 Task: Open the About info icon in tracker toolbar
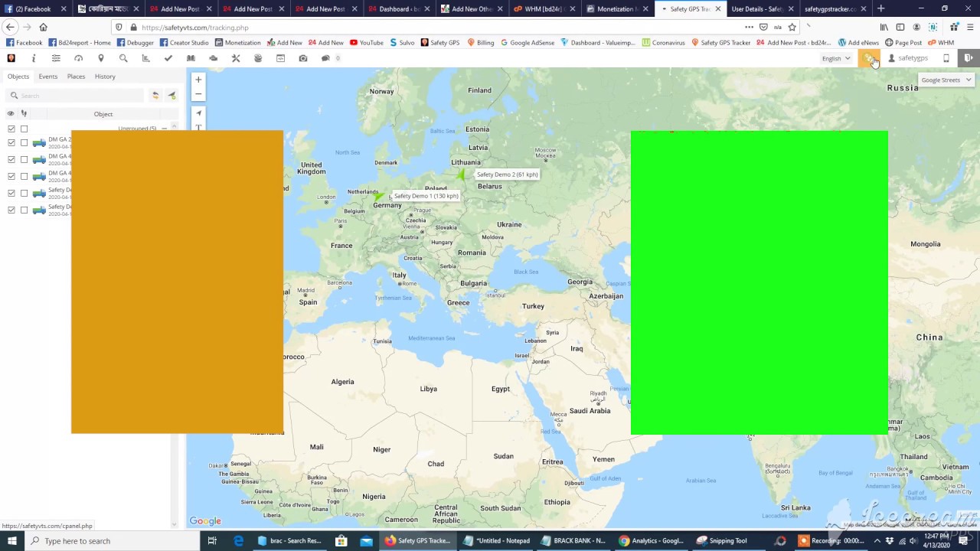pos(34,58)
